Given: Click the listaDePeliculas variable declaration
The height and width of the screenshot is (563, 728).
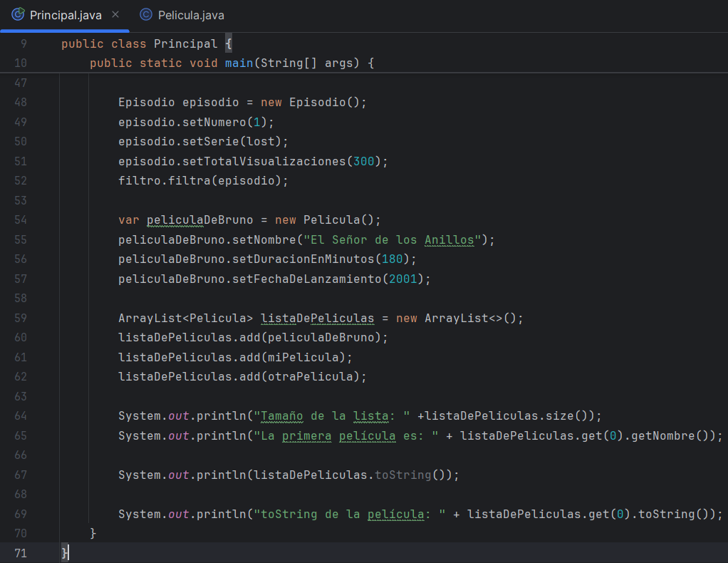Looking at the screenshot, I should coord(317,319).
